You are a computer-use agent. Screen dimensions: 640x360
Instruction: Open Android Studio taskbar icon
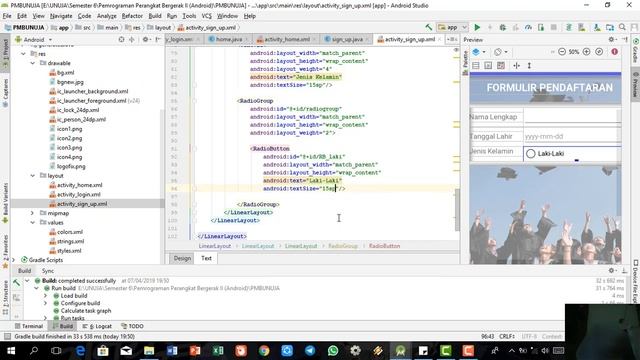pyautogui.click(x=400, y=351)
